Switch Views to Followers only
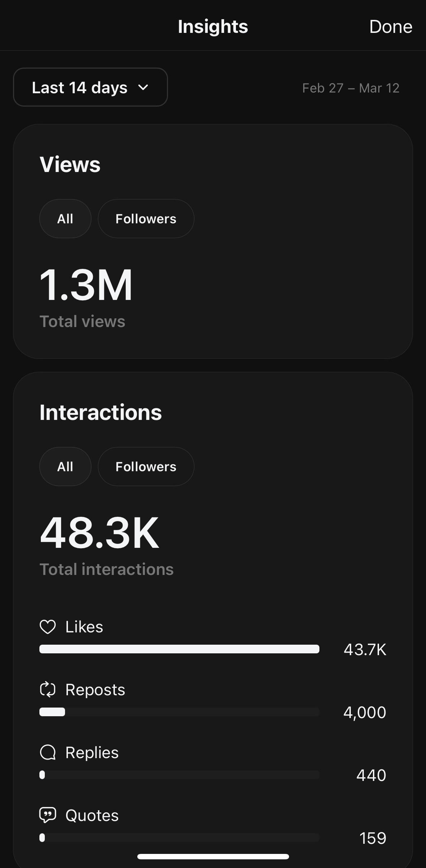The width and height of the screenshot is (426, 868). [x=146, y=219]
